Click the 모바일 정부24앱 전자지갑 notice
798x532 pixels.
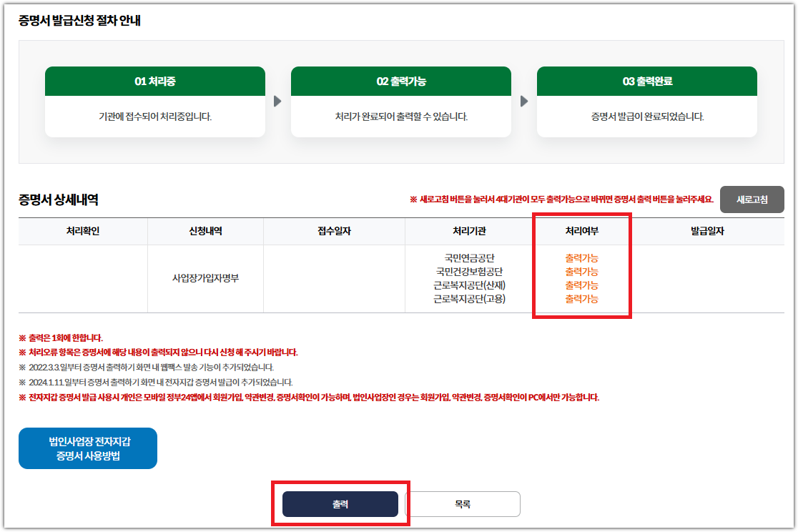[x=309, y=397]
